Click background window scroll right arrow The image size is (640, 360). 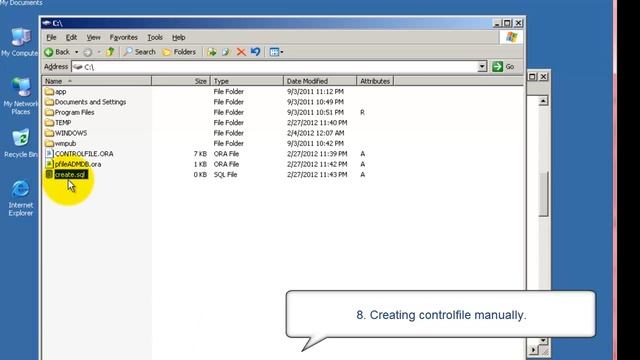tap(533, 350)
